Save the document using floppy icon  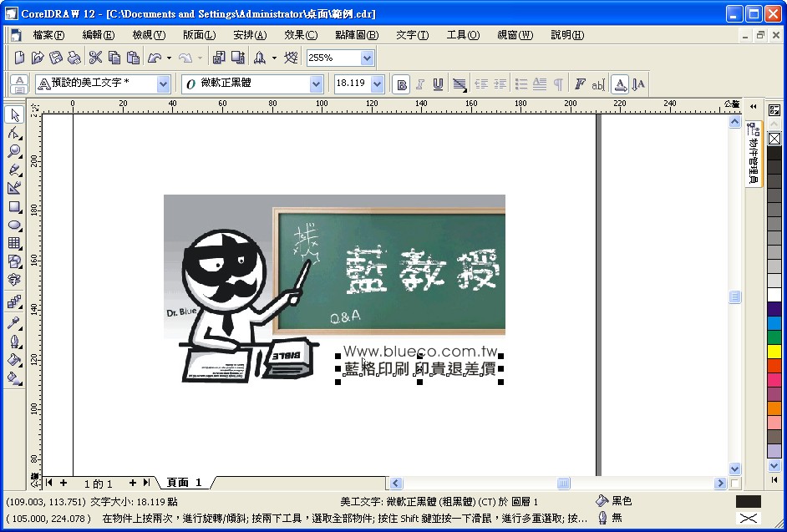pyautogui.click(x=56, y=58)
